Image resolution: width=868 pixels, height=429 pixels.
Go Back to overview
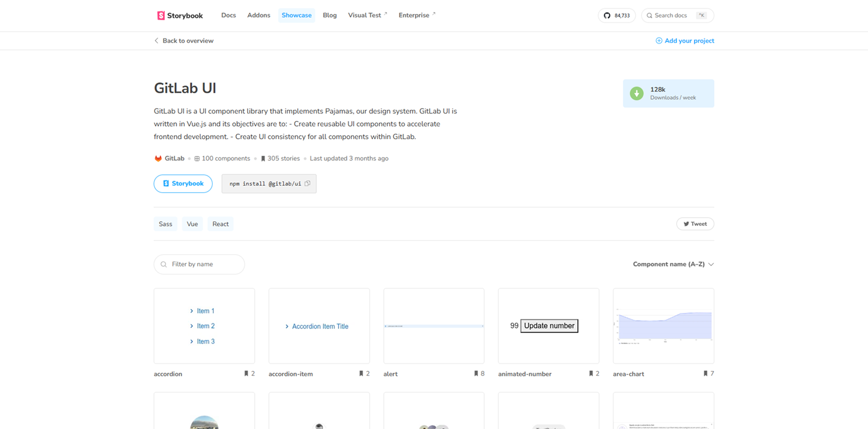click(184, 41)
